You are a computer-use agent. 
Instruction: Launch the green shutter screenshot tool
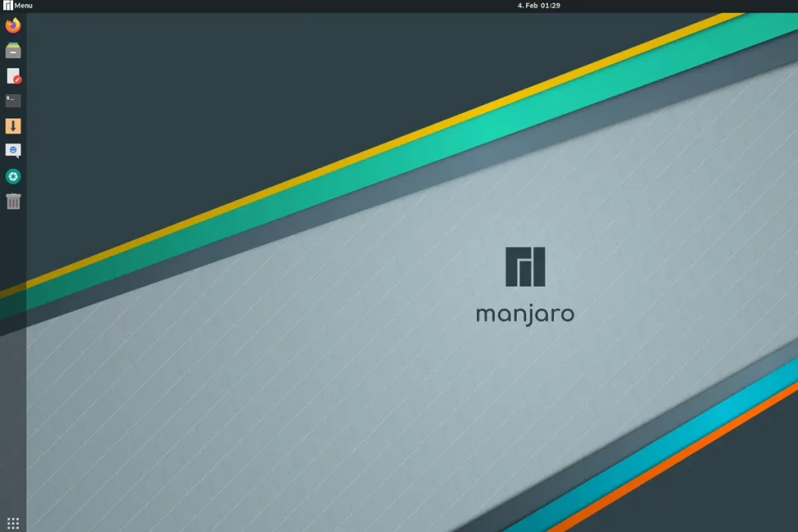[13, 176]
